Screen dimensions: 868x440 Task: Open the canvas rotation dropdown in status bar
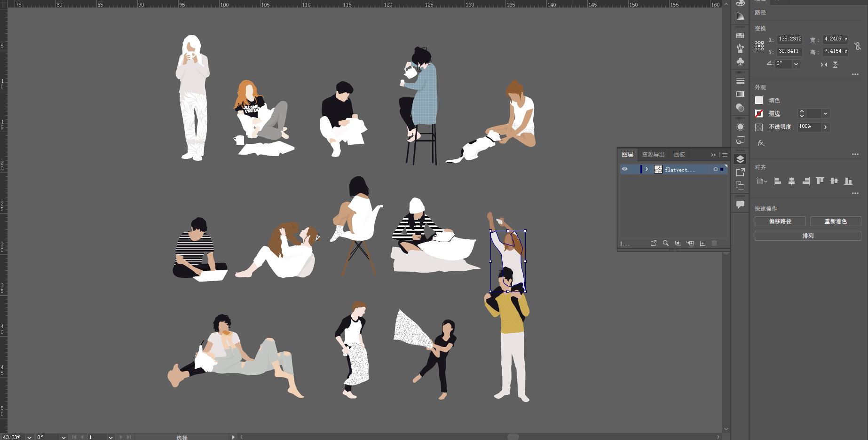(x=63, y=437)
